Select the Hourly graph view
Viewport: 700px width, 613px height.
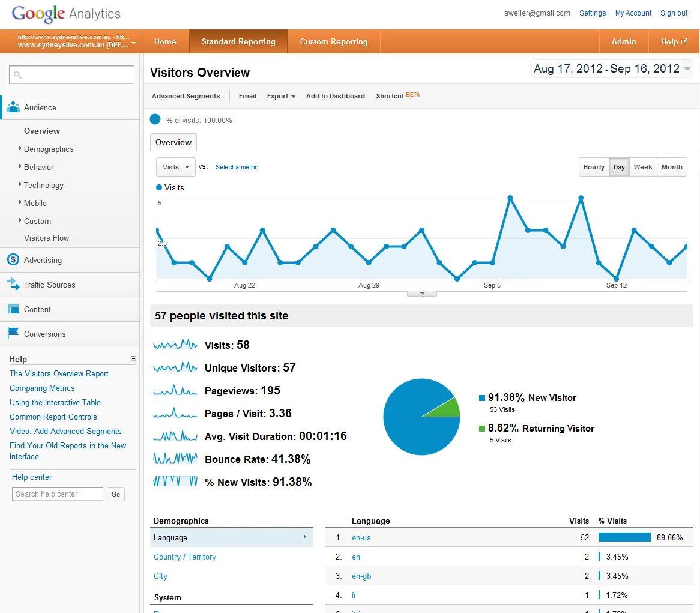coord(594,167)
